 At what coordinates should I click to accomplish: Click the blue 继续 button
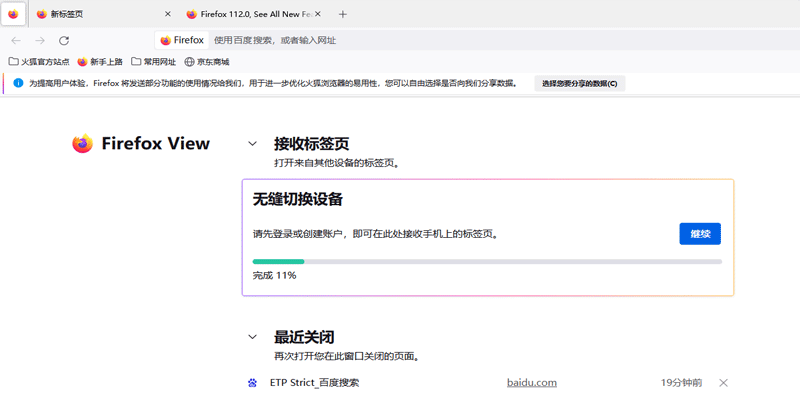pos(700,234)
